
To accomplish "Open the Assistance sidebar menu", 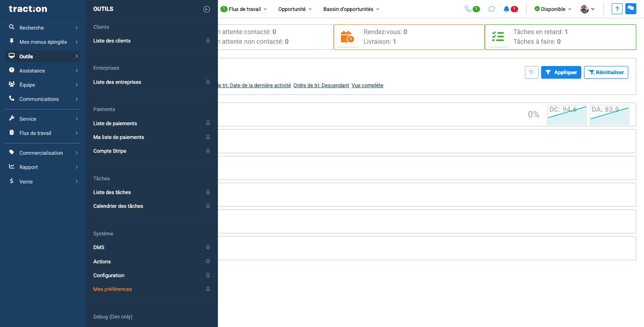I will pos(43,71).
